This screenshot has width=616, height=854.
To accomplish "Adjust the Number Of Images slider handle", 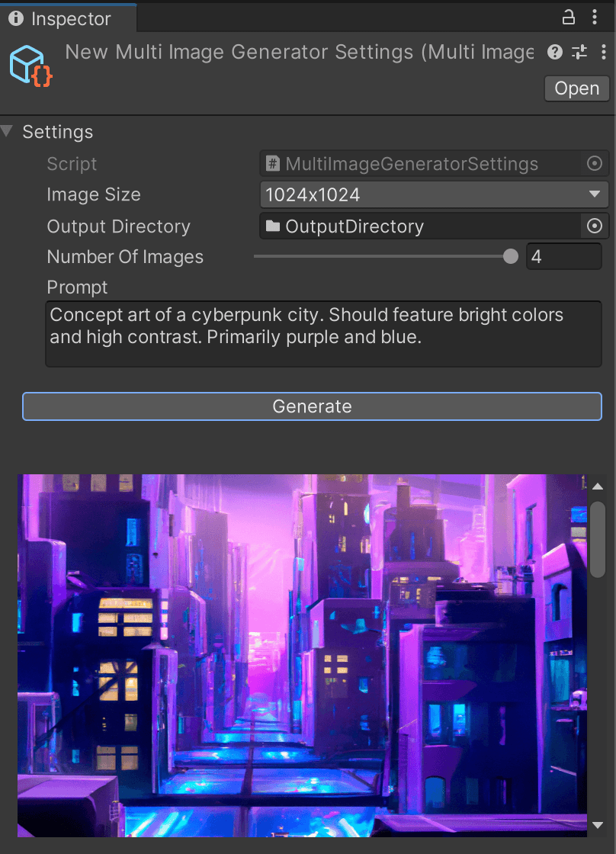I will 510,256.
